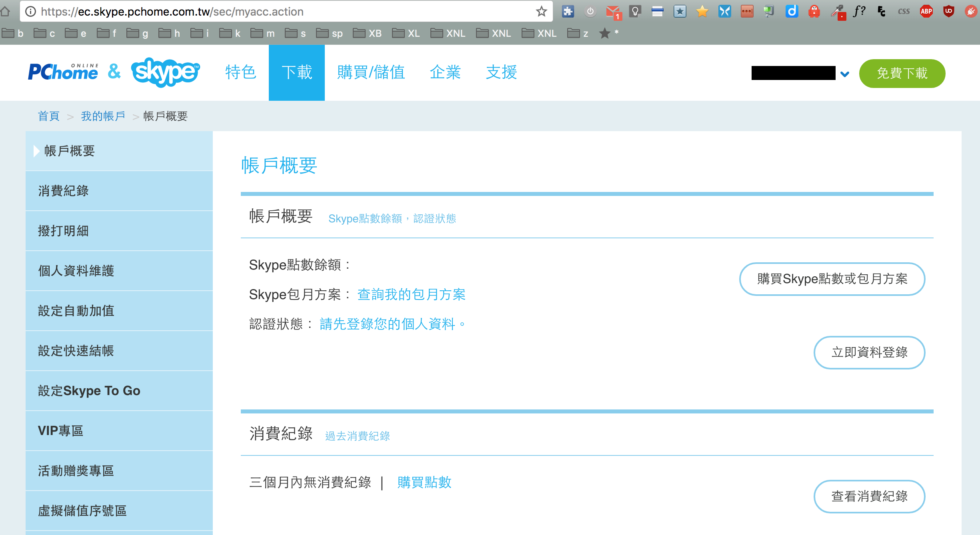Open 撥打明細 in the sidebar menu
980x535 pixels.
[x=119, y=231]
